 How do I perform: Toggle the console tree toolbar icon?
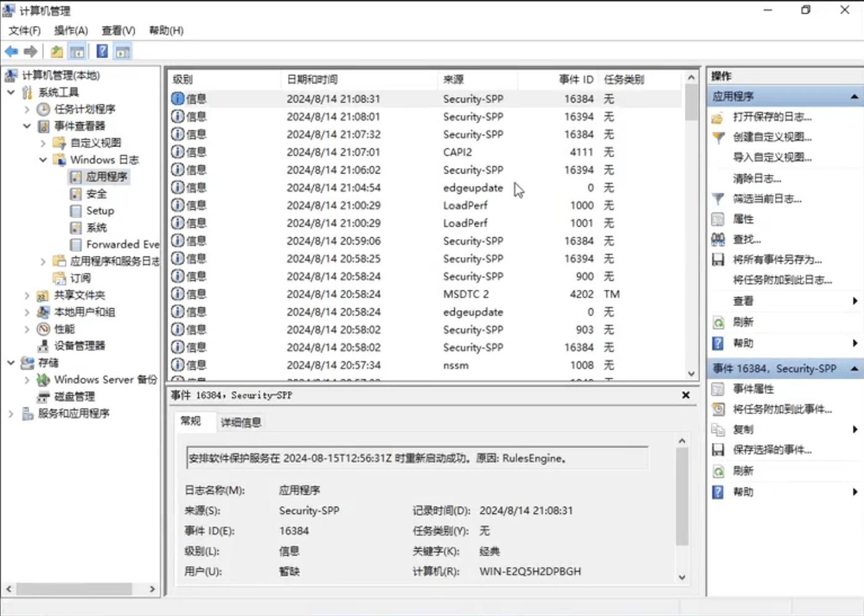click(x=77, y=52)
